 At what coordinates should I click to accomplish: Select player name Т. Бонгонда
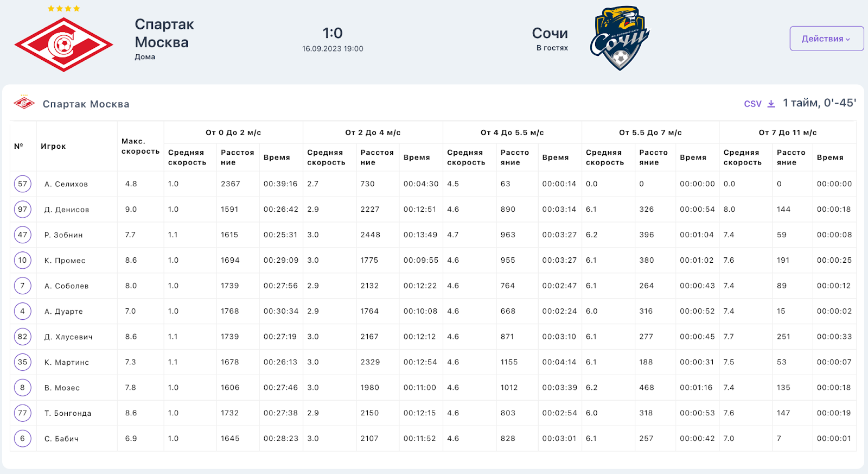[x=68, y=414]
